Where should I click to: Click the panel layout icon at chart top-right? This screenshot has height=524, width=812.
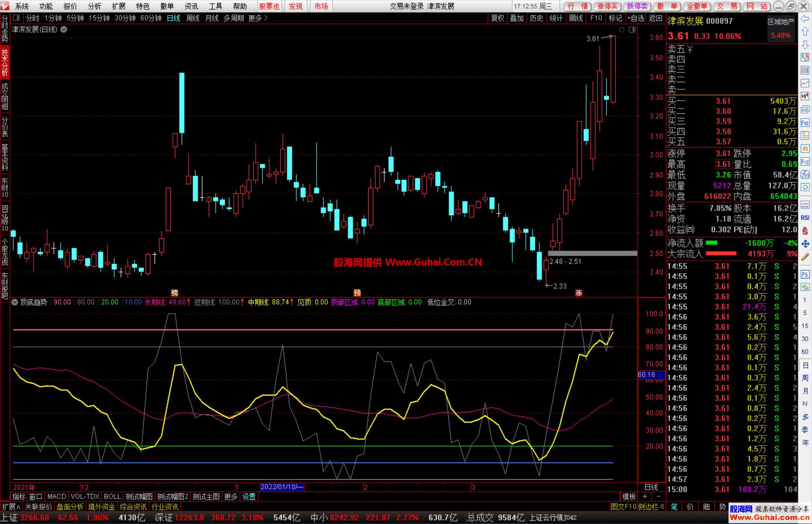632,30
